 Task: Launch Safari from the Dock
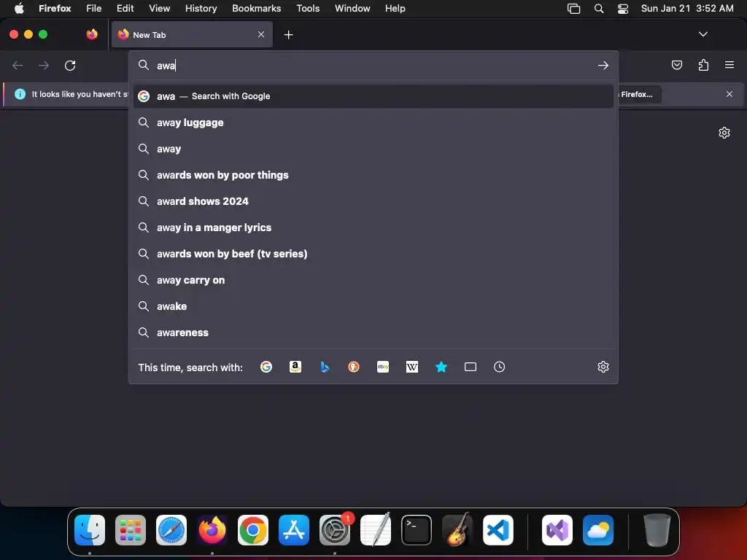pos(171,530)
